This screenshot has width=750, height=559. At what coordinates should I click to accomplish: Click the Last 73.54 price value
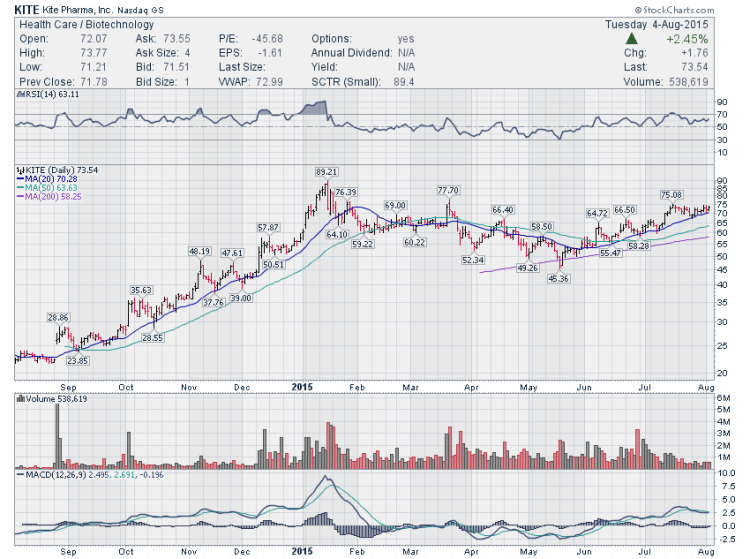click(695, 67)
